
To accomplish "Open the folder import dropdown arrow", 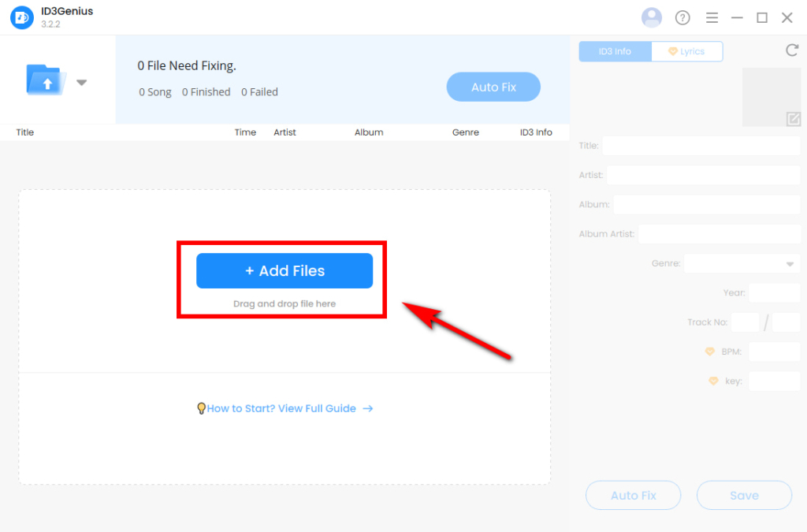I will [81, 80].
